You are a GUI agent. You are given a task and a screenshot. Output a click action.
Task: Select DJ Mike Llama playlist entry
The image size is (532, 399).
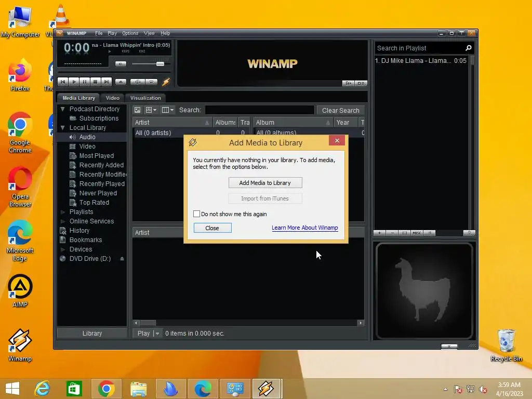point(421,61)
